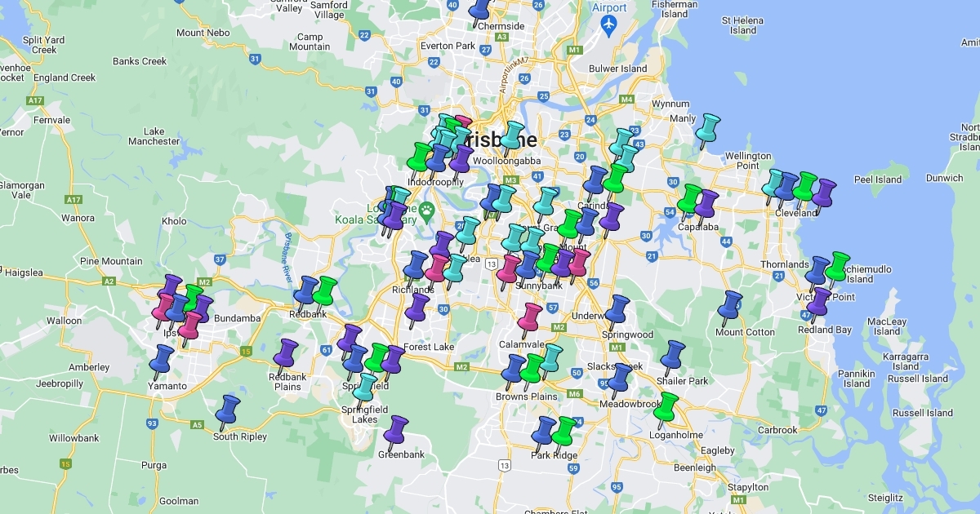The image size is (980, 514).
Task: Select the blue pin at South Ripley
Action: click(229, 410)
